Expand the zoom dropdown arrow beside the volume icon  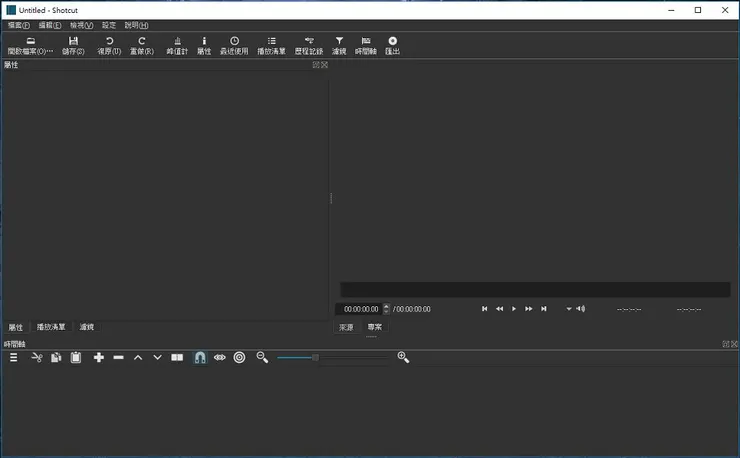(569, 309)
